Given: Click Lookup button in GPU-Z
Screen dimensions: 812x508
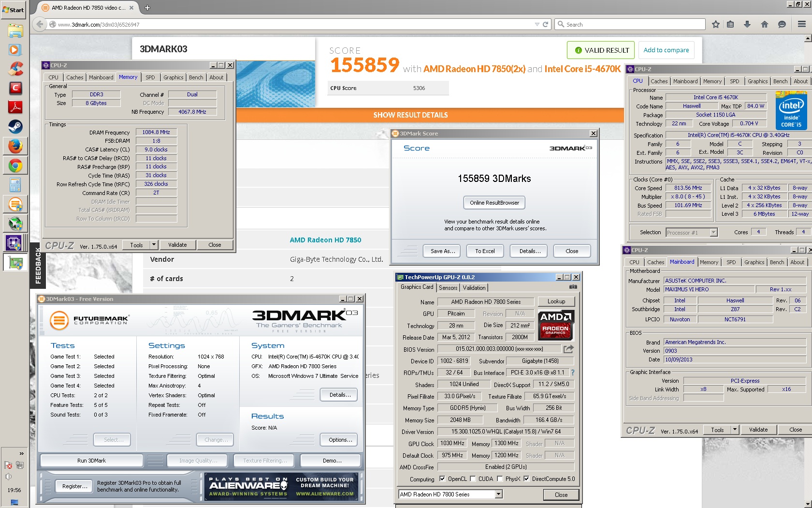Looking at the screenshot, I should (x=556, y=301).
